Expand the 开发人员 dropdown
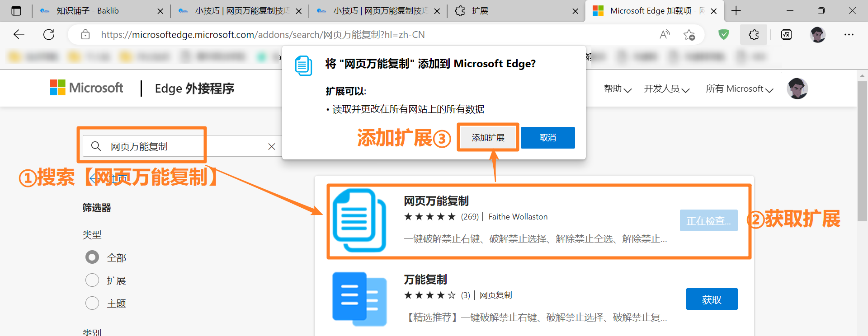Image resolution: width=868 pixels, height=336 pixels. point(667,89)
